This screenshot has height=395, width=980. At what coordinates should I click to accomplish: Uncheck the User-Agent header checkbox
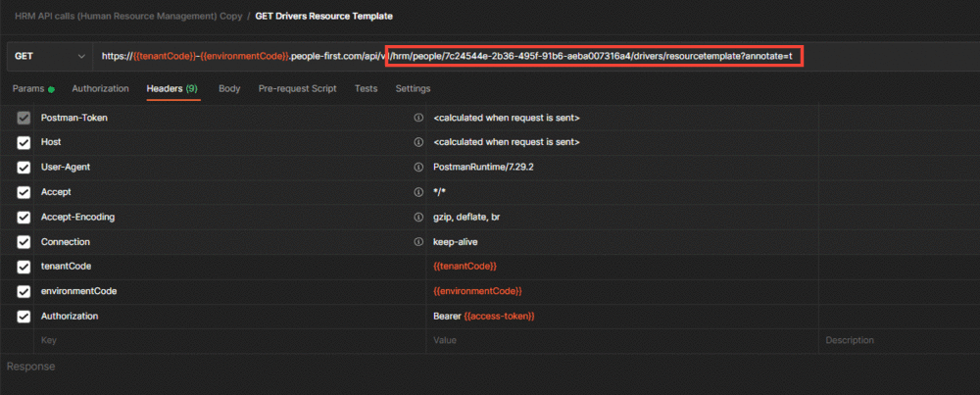[x=24, y=168]
